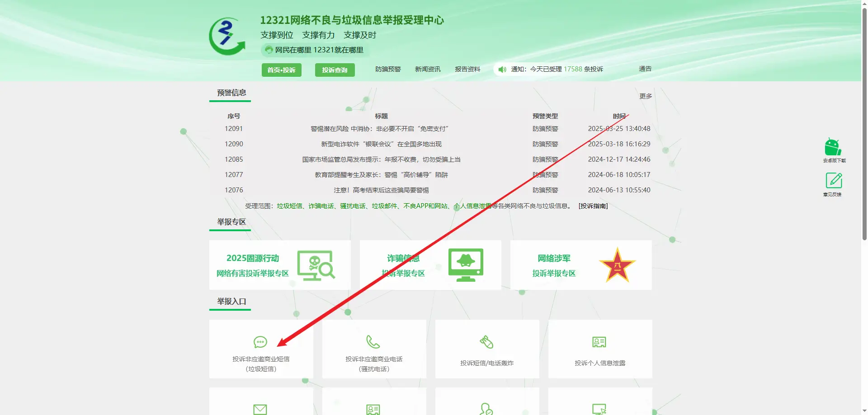
Task: Click the harassing phone call complaint icon
Action: coord(373,342)
